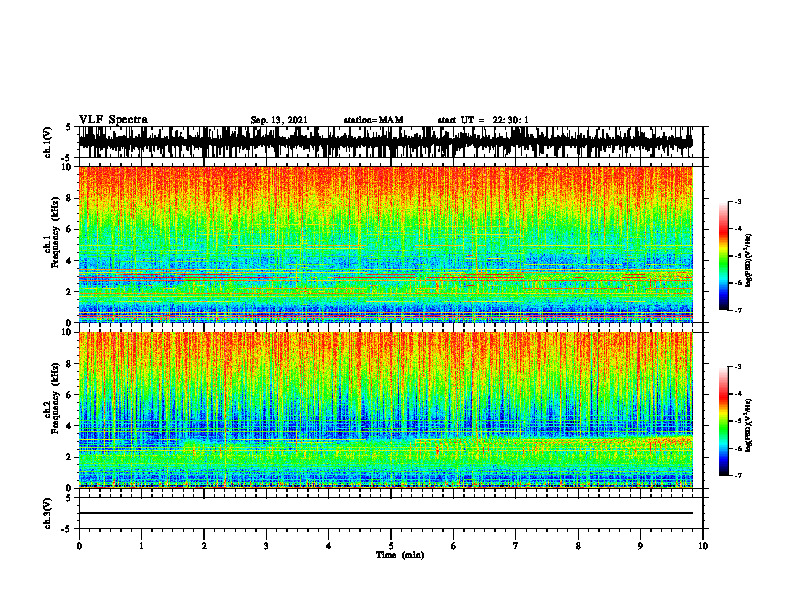
Task: Click the ch.3 flat voltage trace line
Action: point(385,513)
